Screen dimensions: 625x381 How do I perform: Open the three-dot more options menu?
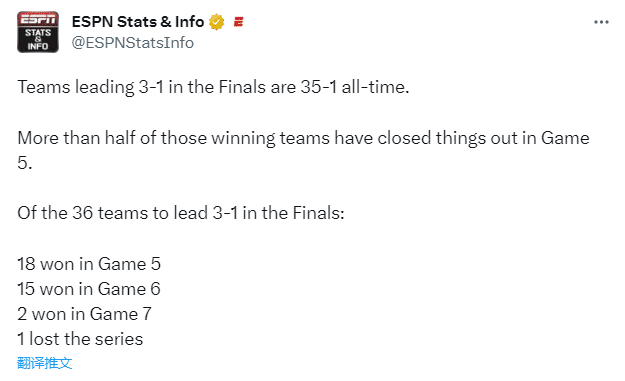[x=601, y=22]
